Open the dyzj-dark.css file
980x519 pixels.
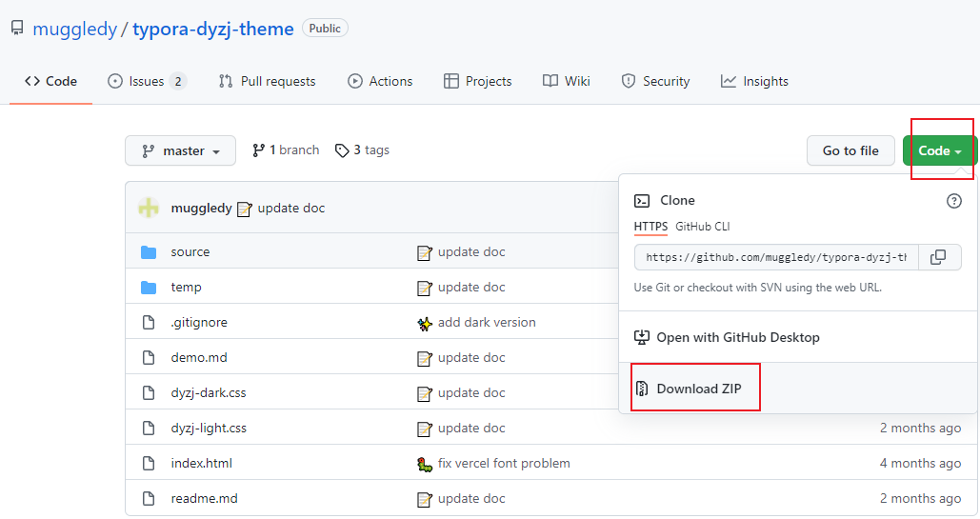click(x=209, y=393)
